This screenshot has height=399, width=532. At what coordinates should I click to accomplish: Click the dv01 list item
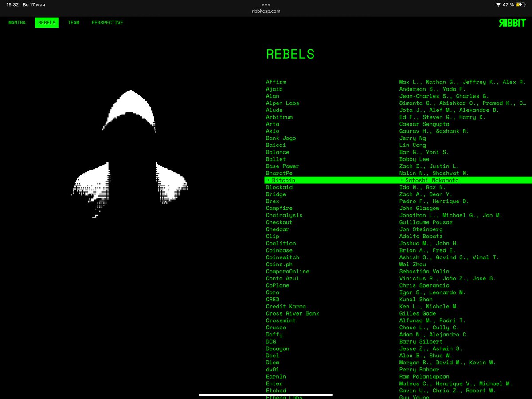coord(273,370)
